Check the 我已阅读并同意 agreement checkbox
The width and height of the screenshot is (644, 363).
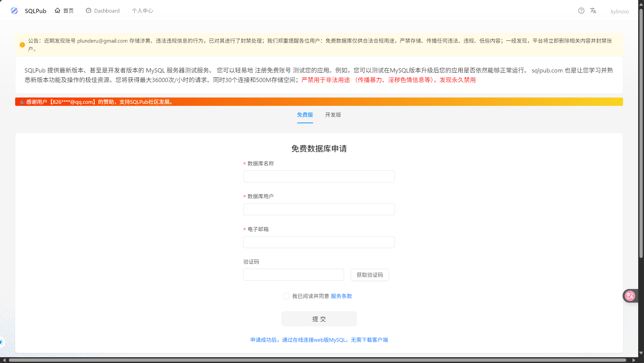click(286, 296)
